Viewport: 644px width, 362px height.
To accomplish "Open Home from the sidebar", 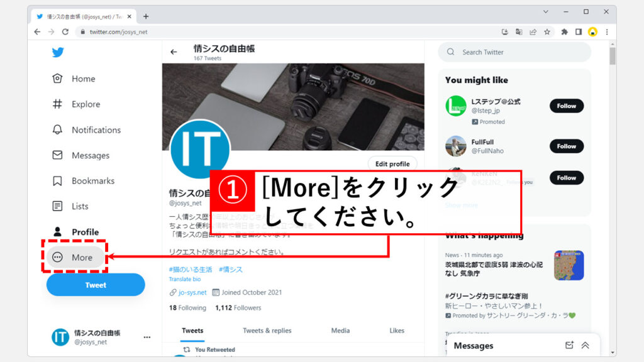I will [x=74, y=79].
